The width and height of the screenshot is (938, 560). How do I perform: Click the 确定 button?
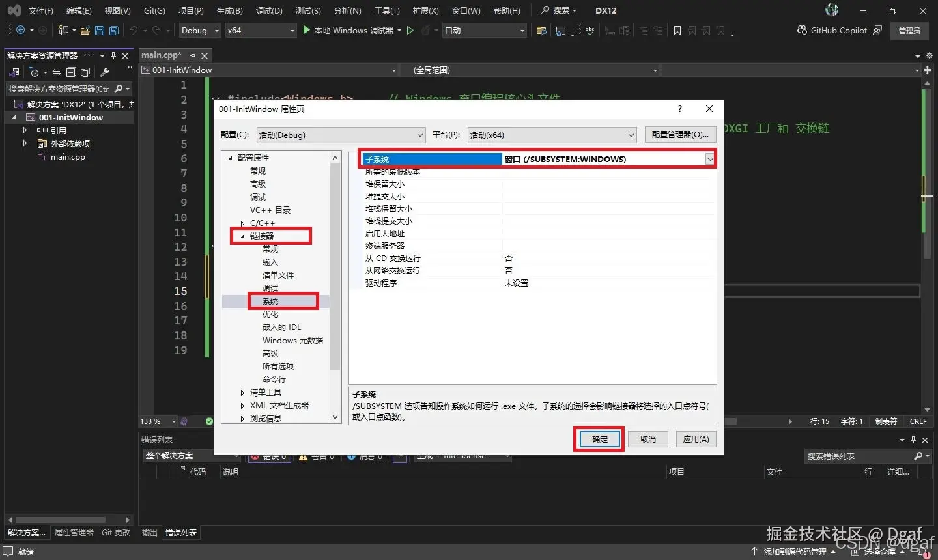click(598, 439)
